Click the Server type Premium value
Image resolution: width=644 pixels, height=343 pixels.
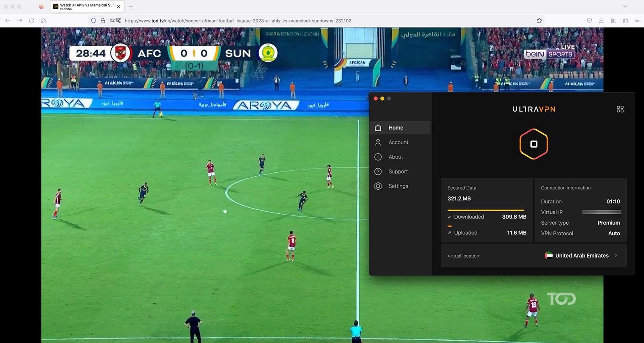point(609,223)
